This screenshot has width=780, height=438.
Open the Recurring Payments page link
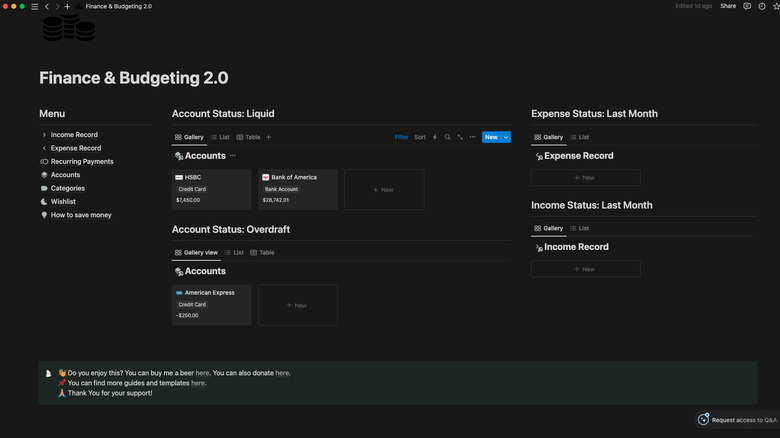(x=82, y=161)
